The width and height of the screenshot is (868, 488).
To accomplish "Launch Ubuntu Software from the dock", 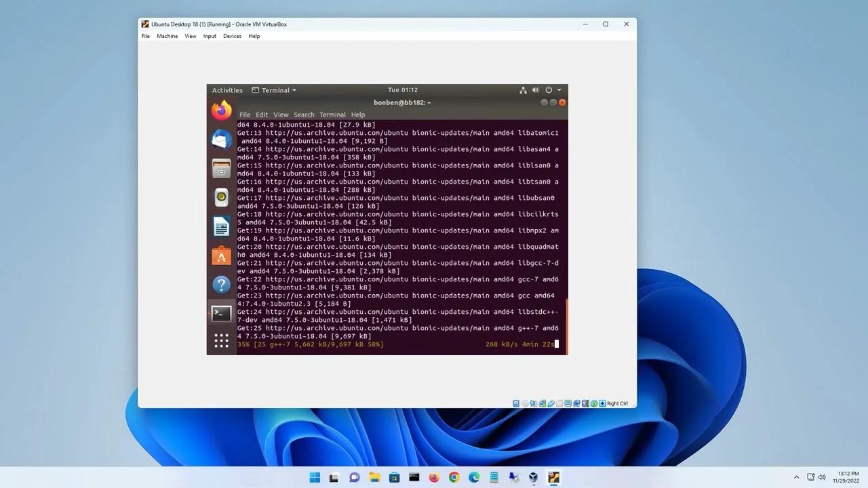I will point(221,256).
